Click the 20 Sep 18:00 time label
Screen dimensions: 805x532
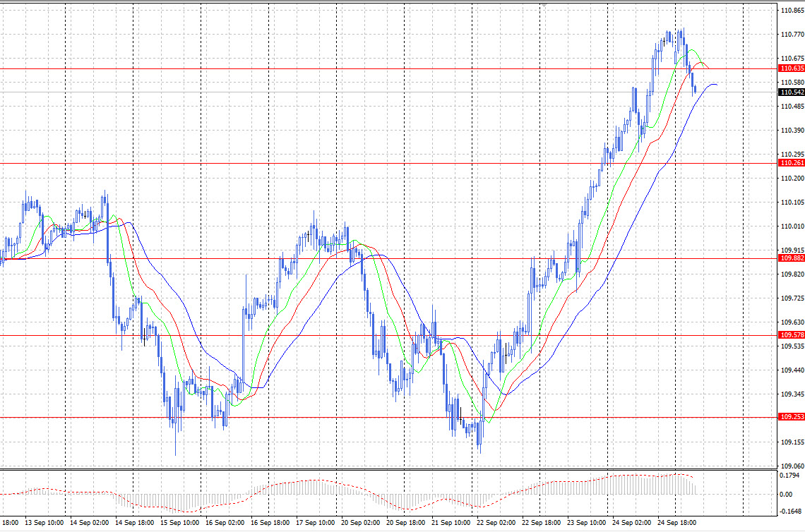click(405, 522)
